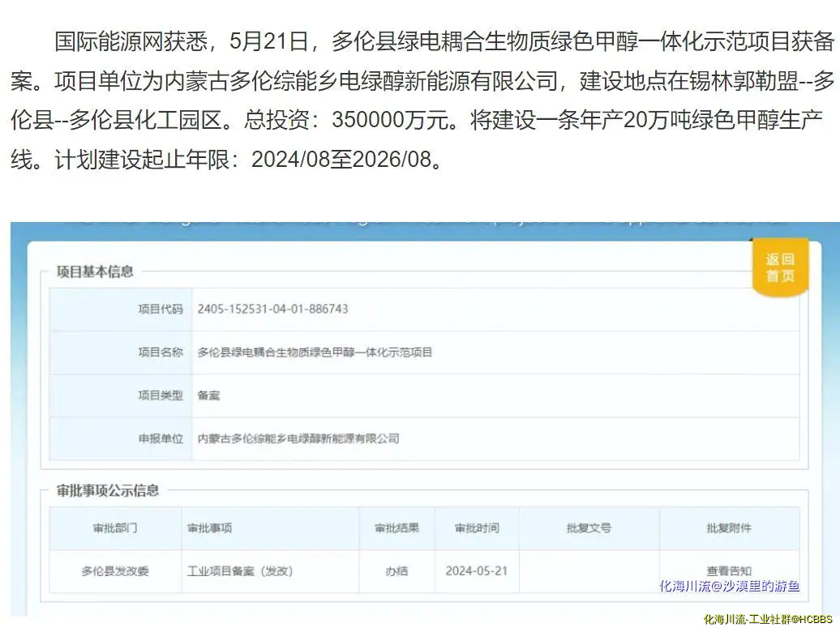The width and height of the screenshot is (840, 632).
Task: Click the 项目基本信息 section heading
Action: click(x=95, y=271)
